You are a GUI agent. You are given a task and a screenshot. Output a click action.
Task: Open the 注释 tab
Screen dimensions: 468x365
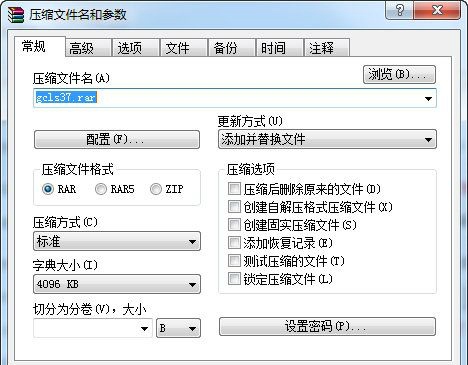pyautogui.click(x=327, y=48)
